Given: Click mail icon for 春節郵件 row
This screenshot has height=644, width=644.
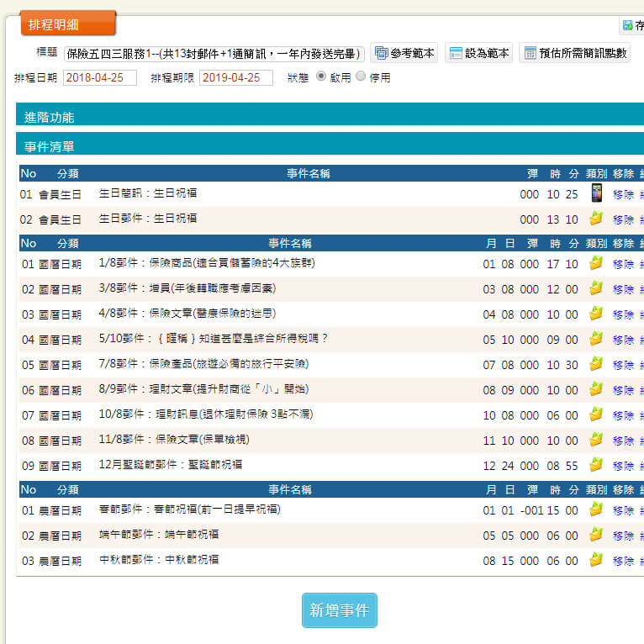Looking at the screenshot, I should click(x=596, y=509).
